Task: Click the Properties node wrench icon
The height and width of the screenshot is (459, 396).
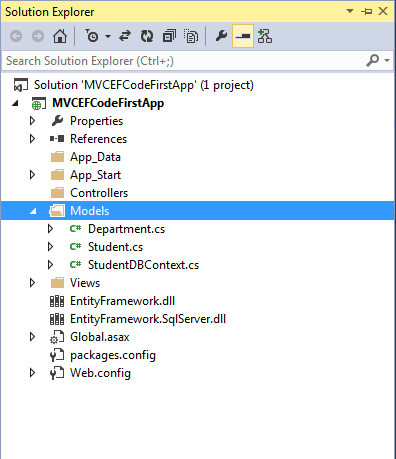Action: pyautogui.click(x=57, y=121)
